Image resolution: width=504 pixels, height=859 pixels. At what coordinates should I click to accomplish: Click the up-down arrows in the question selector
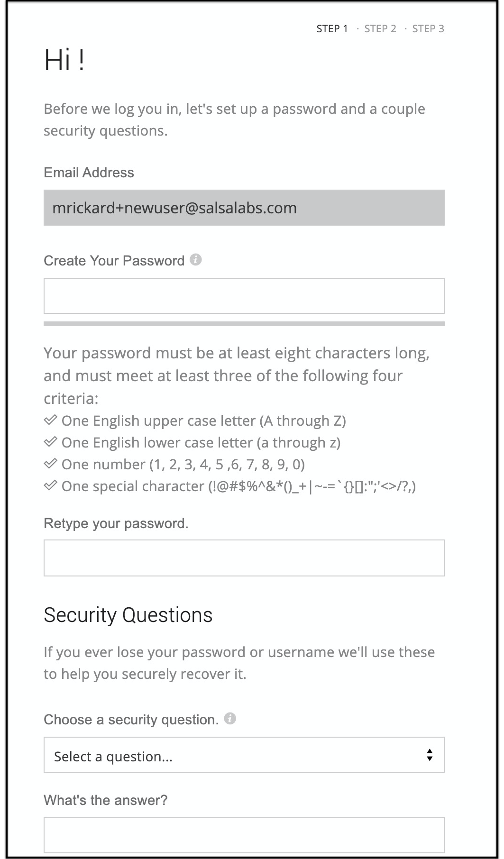coord(429,755)
